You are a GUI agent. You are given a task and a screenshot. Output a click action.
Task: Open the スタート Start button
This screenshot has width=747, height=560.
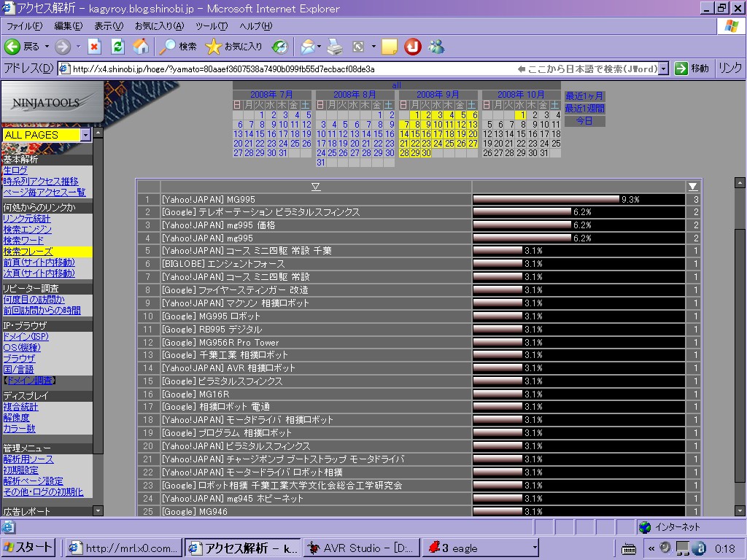(28, 548)
